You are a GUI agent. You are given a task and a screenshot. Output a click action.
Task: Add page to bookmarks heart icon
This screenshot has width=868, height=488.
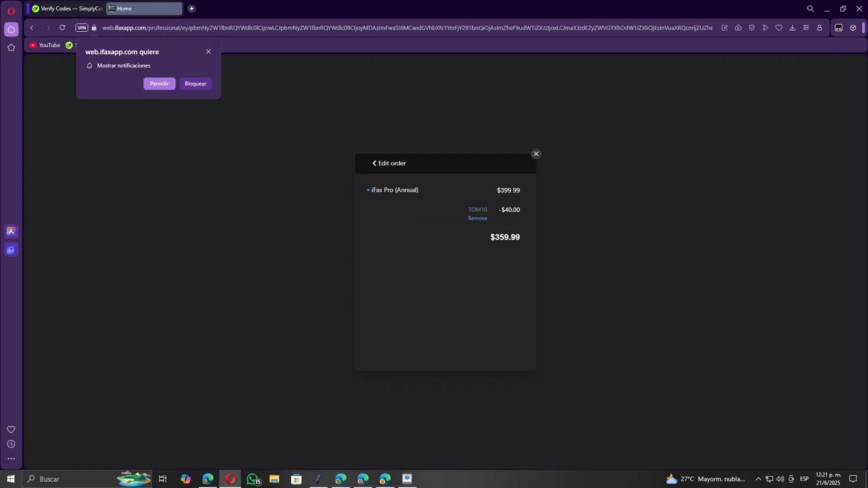(x=779, y=28)
